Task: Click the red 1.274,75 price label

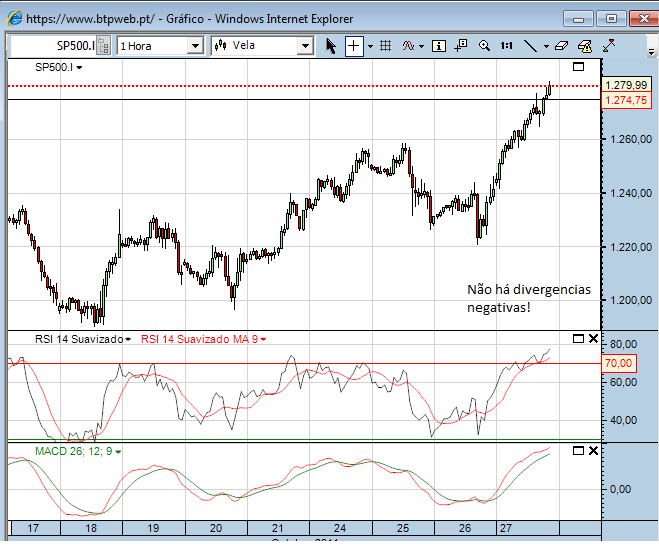Action: click(x=626, y=100)
